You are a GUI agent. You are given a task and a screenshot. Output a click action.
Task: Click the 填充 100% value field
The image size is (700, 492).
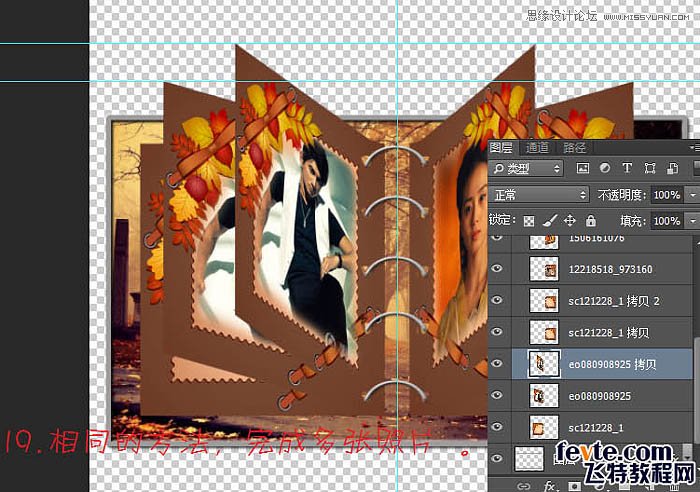(x=667, y=221)
